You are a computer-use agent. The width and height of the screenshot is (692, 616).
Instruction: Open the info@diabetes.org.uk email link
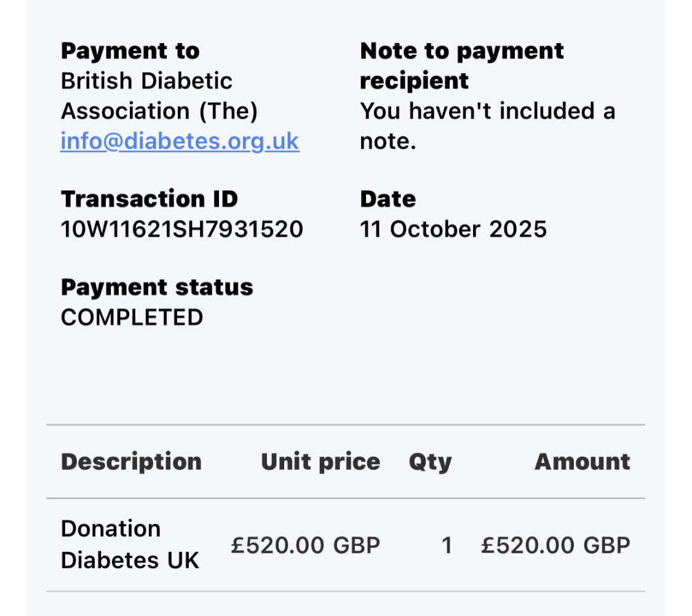[180, 141]
